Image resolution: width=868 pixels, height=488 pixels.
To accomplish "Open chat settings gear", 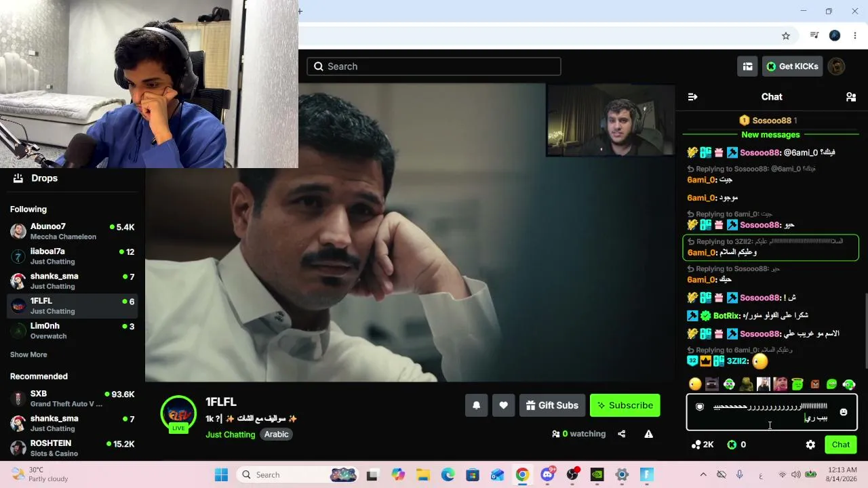I will (x=810, y=445).
